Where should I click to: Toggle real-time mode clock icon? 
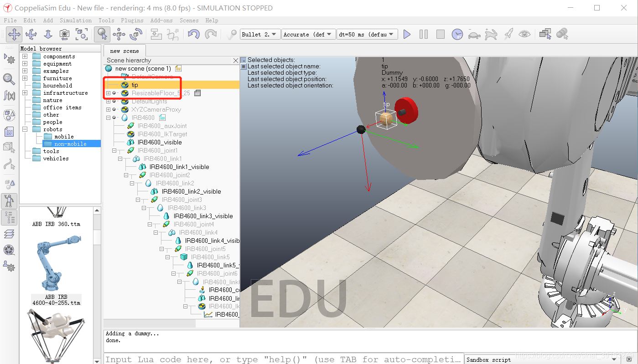(x=457, y=34)
